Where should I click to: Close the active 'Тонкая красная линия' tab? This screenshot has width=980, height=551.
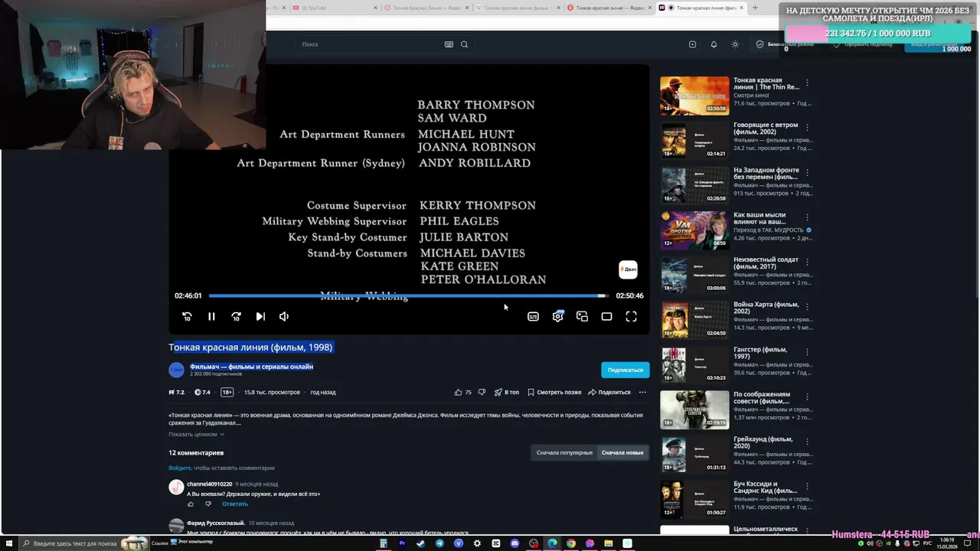(743, 8)
